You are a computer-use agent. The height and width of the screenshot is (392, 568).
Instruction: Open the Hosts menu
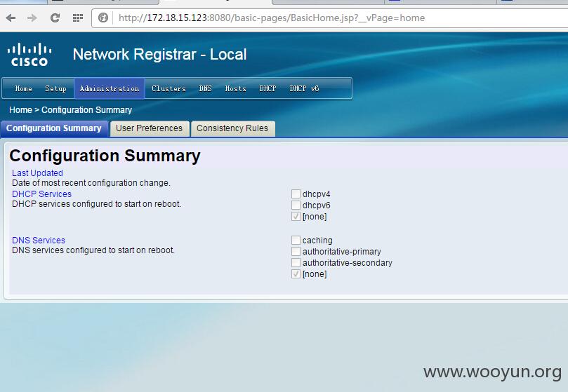coord(235,88)
